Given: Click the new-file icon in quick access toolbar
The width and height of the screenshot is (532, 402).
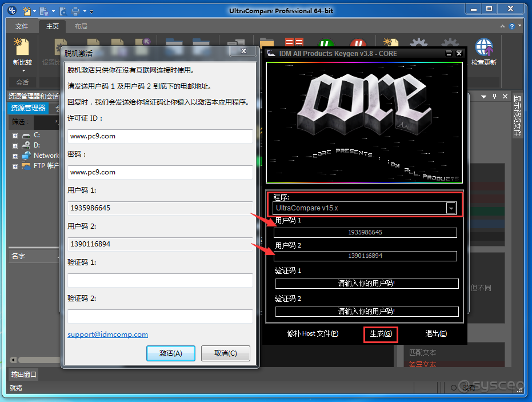Looking at the screenshot, I should point(26,11).
